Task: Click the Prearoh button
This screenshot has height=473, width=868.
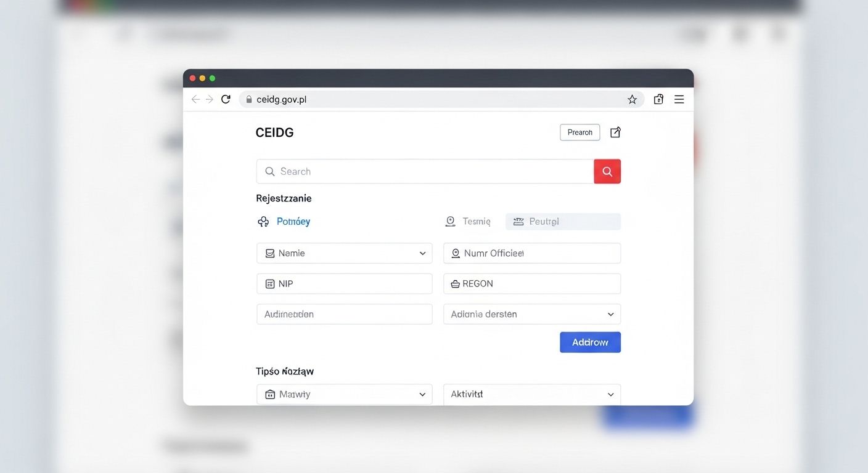Action: point(579,132)
